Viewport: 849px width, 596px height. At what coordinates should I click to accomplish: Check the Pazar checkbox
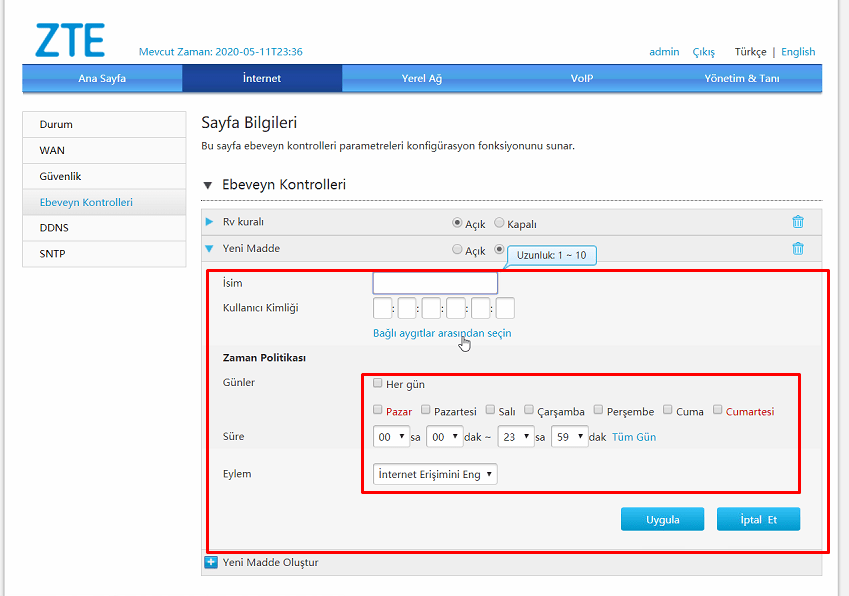coord(377,409)
